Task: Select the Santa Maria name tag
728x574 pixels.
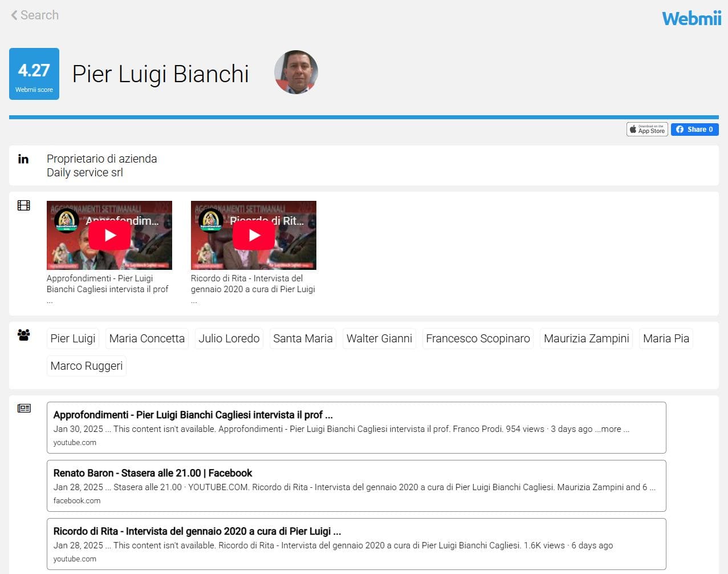Action: pos(303,338)
